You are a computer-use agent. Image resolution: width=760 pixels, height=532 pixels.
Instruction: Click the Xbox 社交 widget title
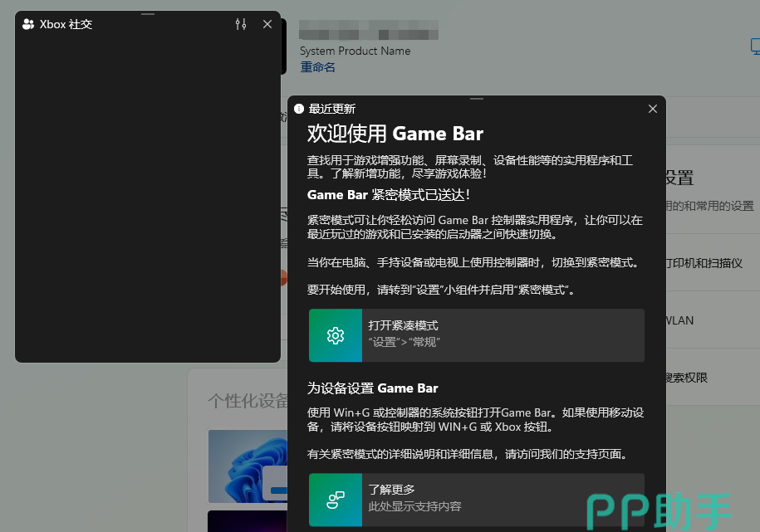tap(66, 25)
